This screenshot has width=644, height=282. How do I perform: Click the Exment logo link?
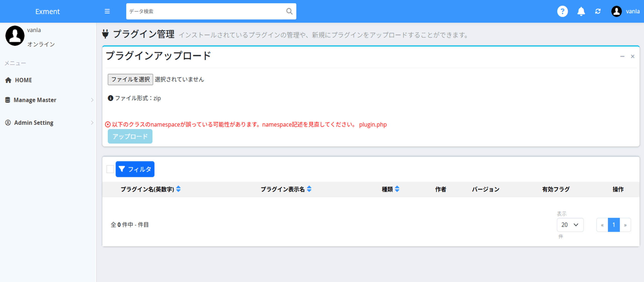coord(48,11)
